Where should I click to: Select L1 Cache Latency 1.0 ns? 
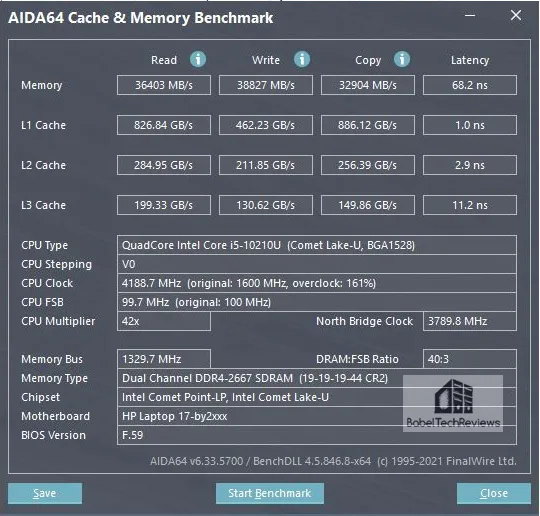tap(470, 125)
